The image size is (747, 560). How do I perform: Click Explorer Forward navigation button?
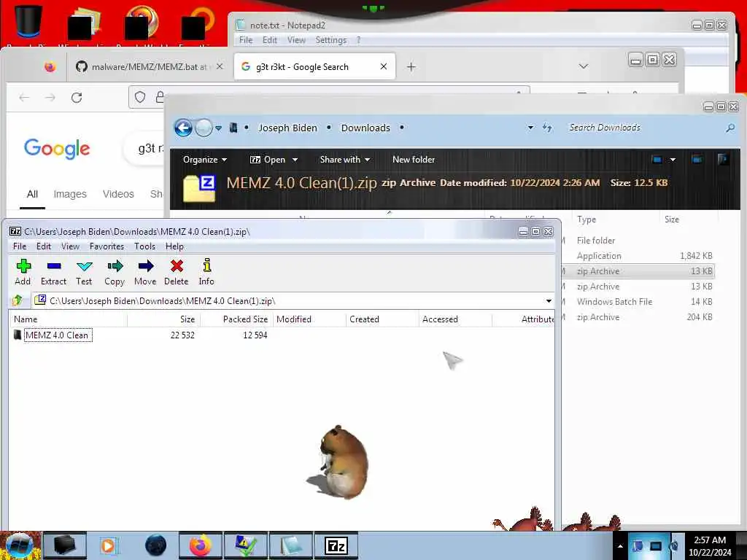point(204,128)
